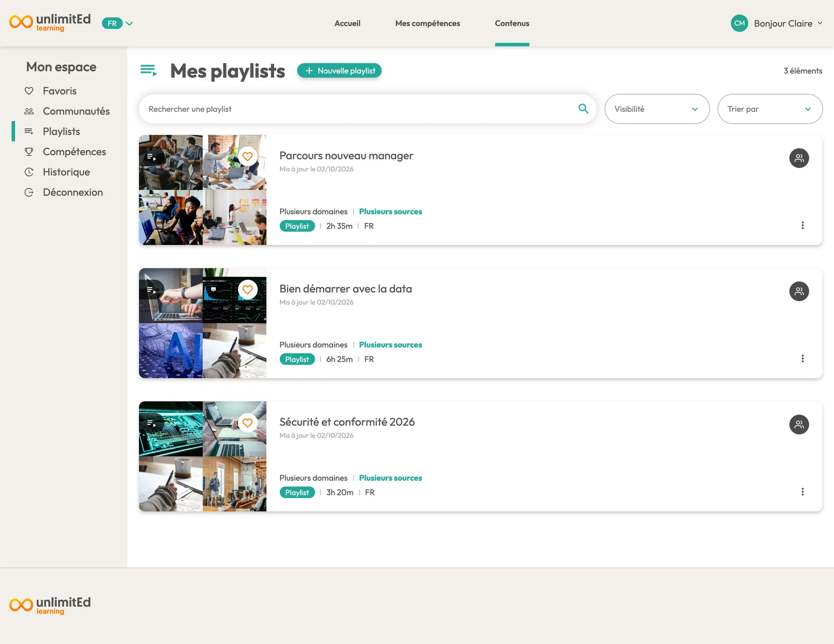
Task: Open the Parcours nouveau manager playlist title
Action: tap(347, 155)
